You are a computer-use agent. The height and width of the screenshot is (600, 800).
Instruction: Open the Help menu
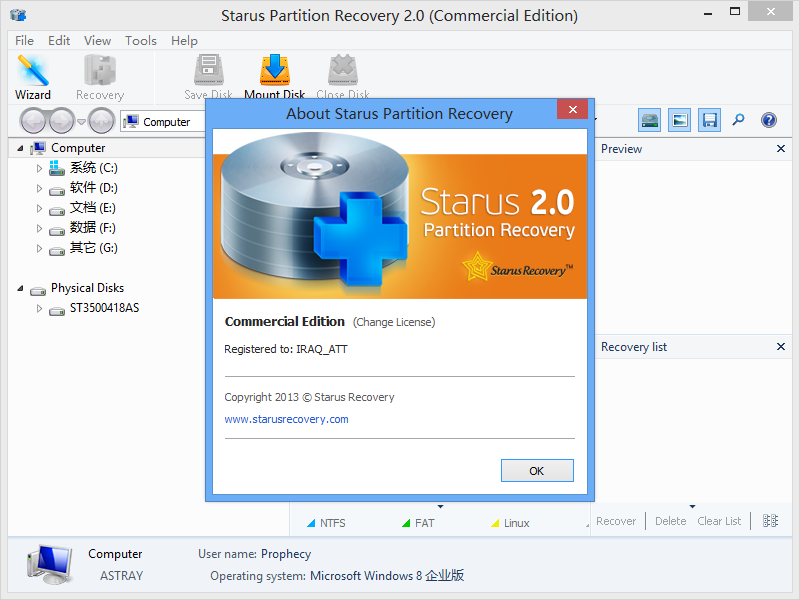click(184, 40)
